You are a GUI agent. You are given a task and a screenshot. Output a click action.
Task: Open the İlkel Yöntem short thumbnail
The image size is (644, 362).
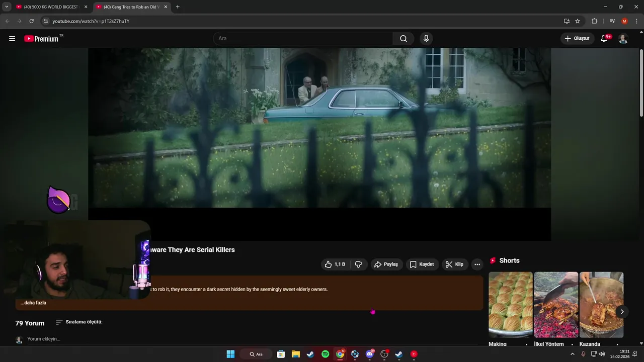click(556, 305)
